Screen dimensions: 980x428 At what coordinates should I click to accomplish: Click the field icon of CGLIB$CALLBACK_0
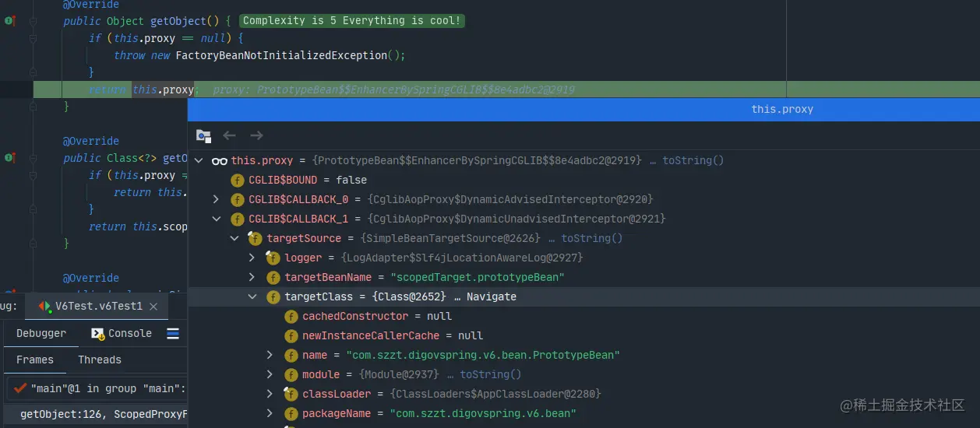pyautogui.click(x=238, y=199)
